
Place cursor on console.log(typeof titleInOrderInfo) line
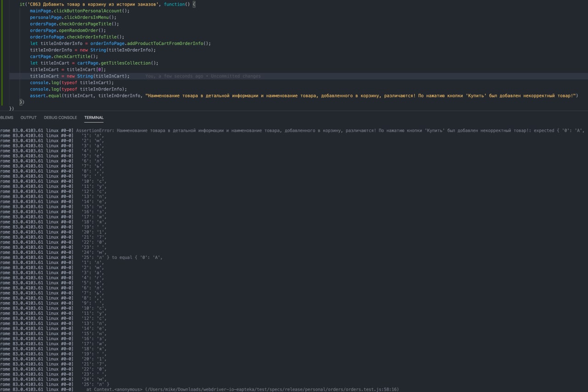pos(78,90)
